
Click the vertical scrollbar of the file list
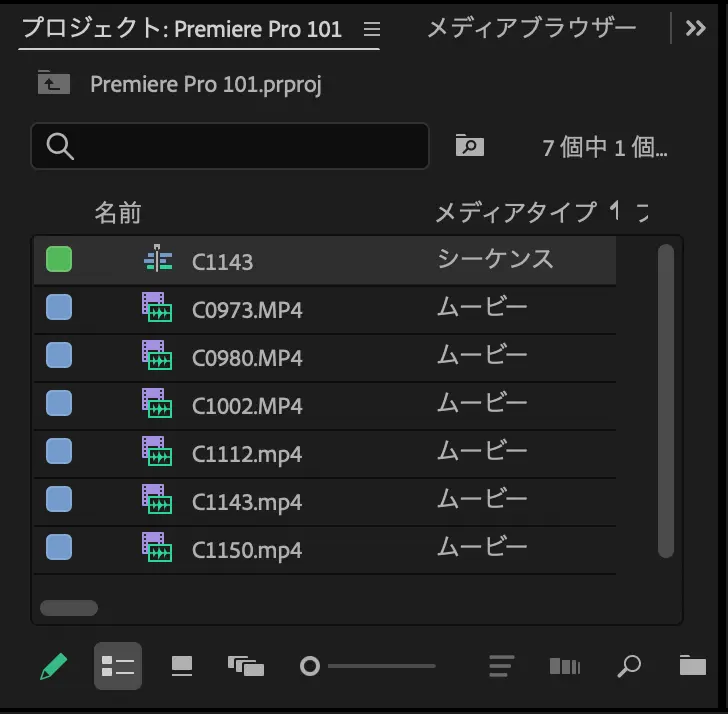(666, 401)
